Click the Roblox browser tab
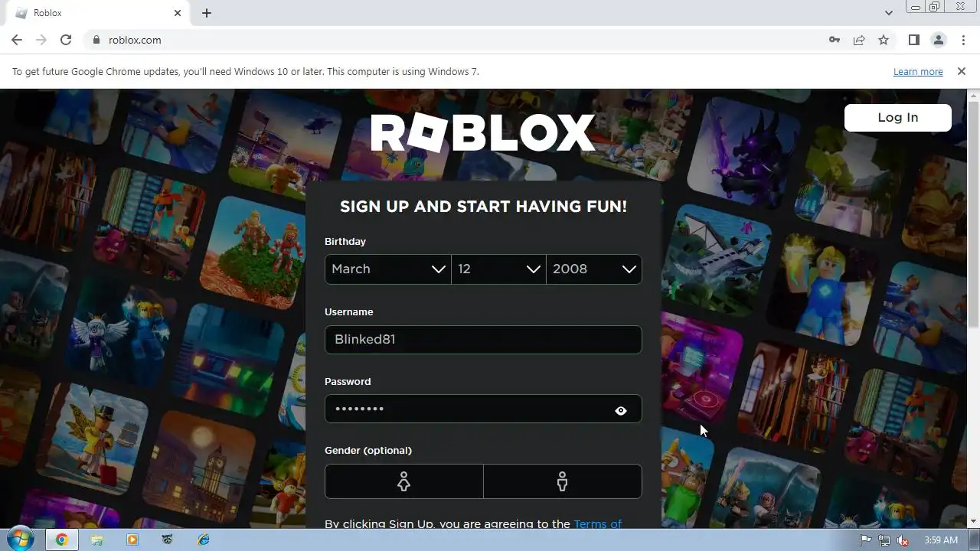 click(97, 13)
